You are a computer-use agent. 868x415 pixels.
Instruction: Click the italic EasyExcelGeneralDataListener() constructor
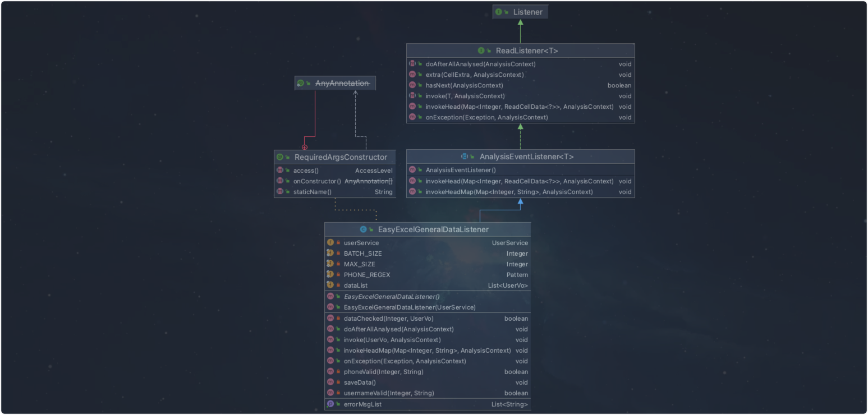point(392,297)
